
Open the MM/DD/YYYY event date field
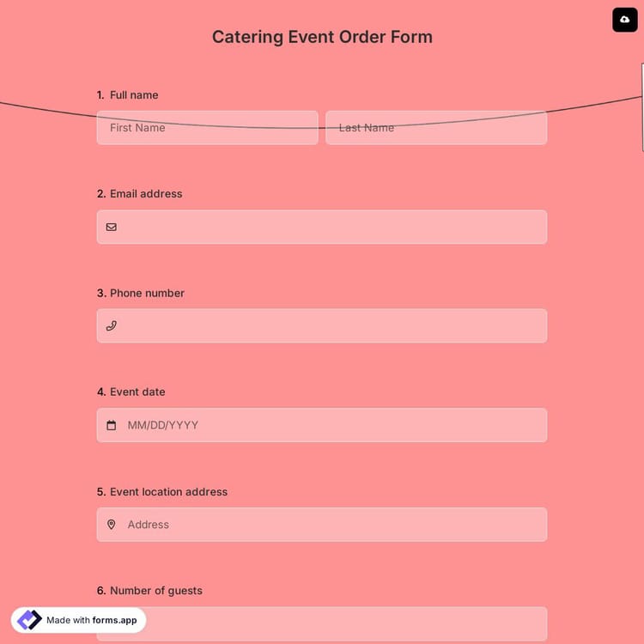click(331, 425)
